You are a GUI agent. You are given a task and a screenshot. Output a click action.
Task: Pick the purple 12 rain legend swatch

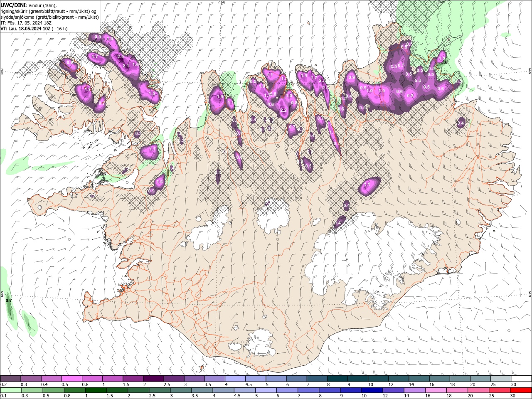(393, 390)
